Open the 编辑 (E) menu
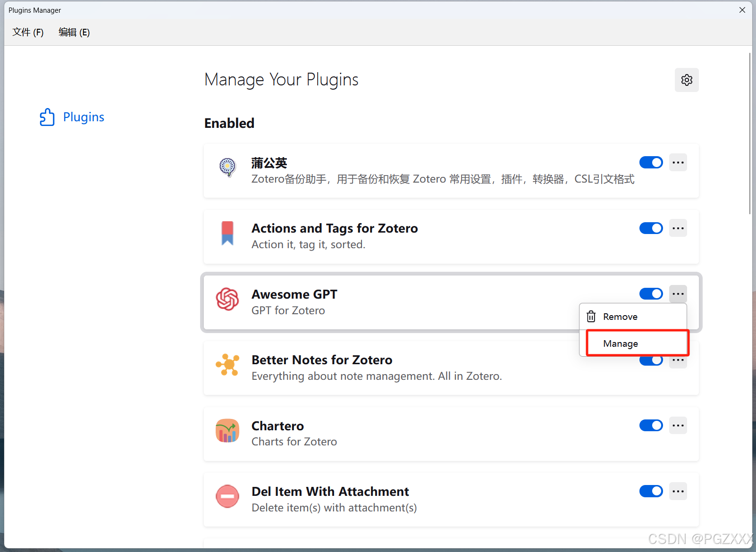The image size is (756, 552). pos(74,32)
